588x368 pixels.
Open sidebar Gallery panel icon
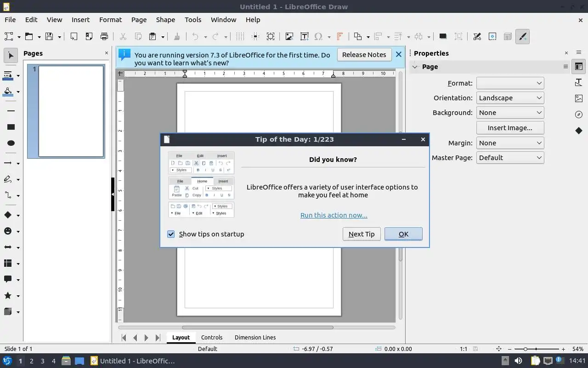point(579,98)
